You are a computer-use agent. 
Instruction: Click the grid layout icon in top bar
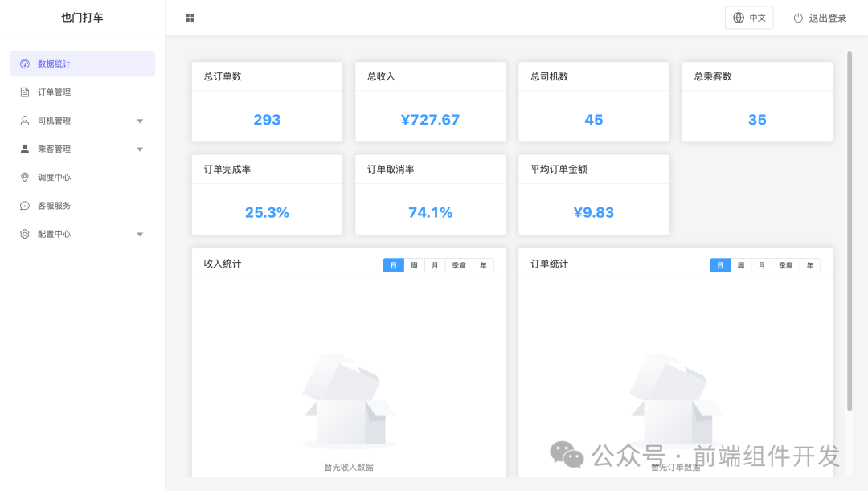point(190,17)
